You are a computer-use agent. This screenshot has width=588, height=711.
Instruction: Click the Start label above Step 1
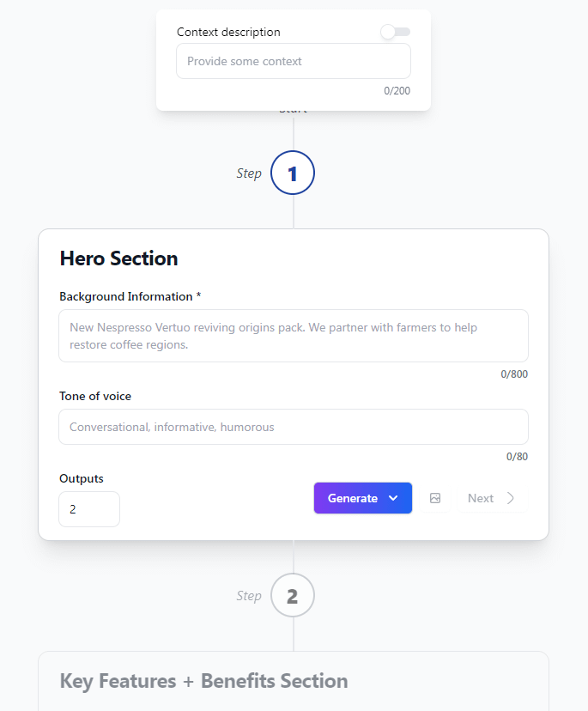(x=293, y=108)
